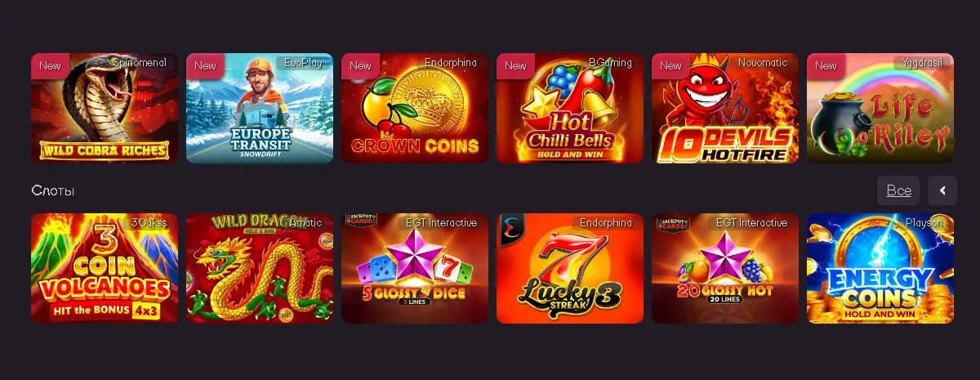The width and height of the screenshot is (980, 380).
Task: Open the Wild Cobra Riches game
Action: [x=105, y=109]
